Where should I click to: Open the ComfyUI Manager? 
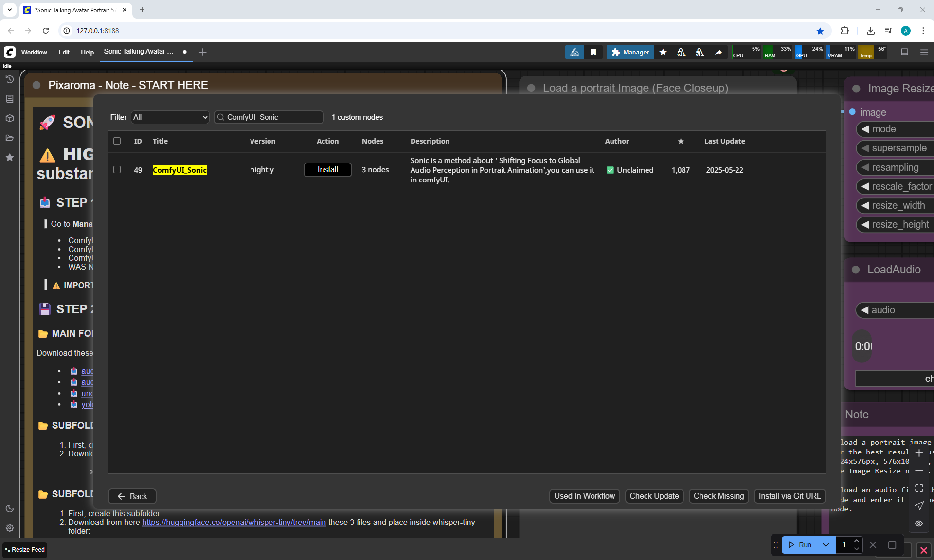[x=630, y=52]
